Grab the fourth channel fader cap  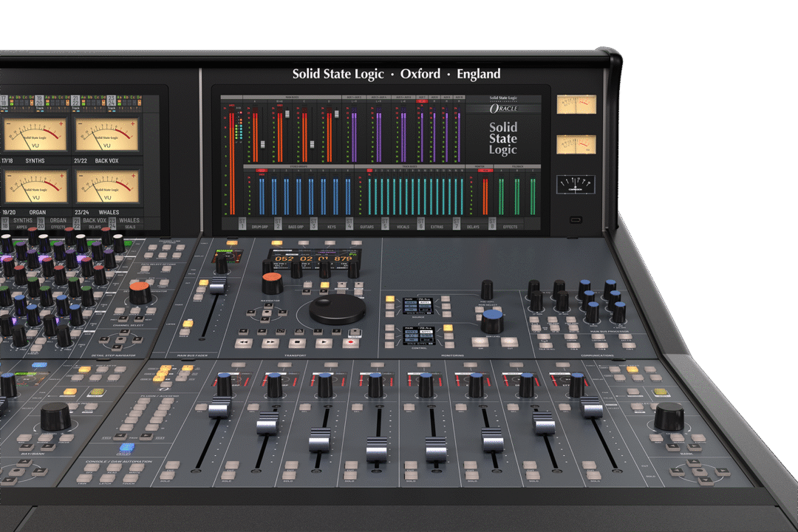[377, 449]
